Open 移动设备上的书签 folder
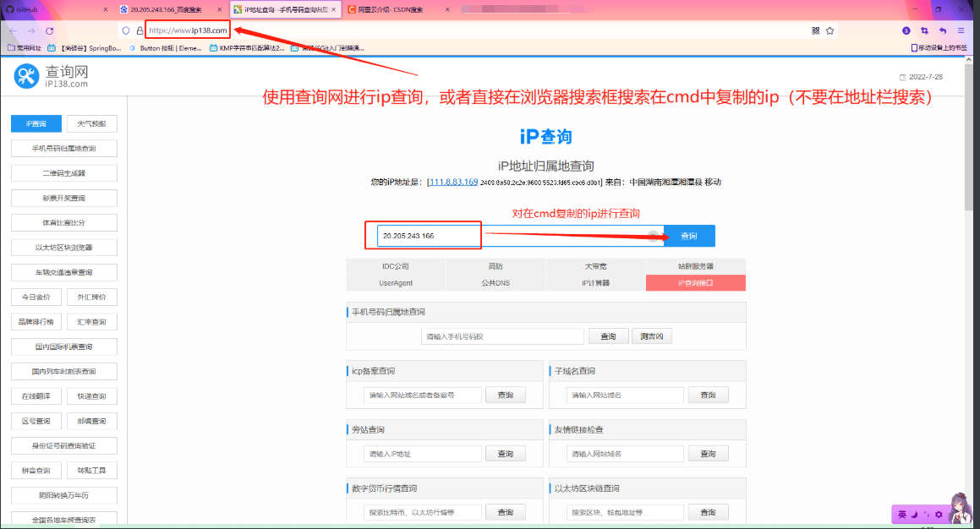The width and height of the screenshot is (980, 529). pyautogui.click(x=939, y=47)
